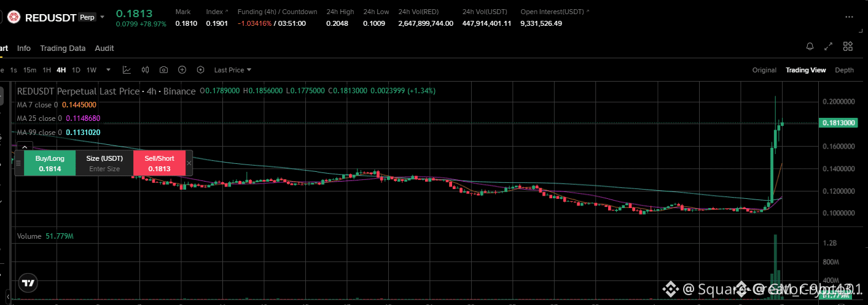Screen dimensions: 868x305
Task: Click the 24h High value 0.2048
Action: [x=337, y=23]
